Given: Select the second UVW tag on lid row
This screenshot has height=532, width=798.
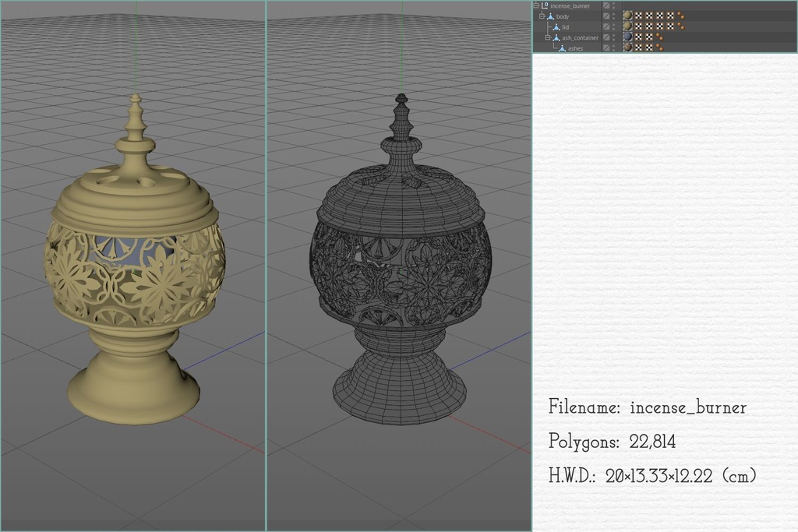Looking at the screenshot, I should pyautogui.click(x=649, y=27).
